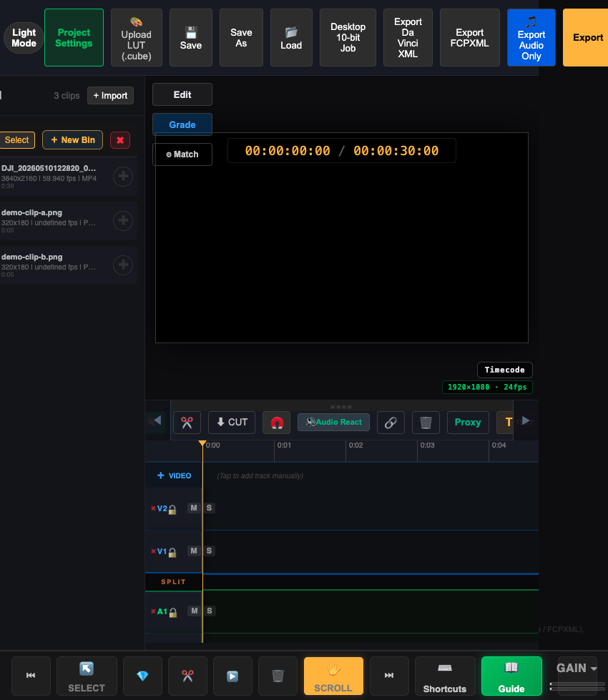This screenshot has height=700, width=608.
Task: Toggle the Timecode overlay button
Action: point(505,370)
